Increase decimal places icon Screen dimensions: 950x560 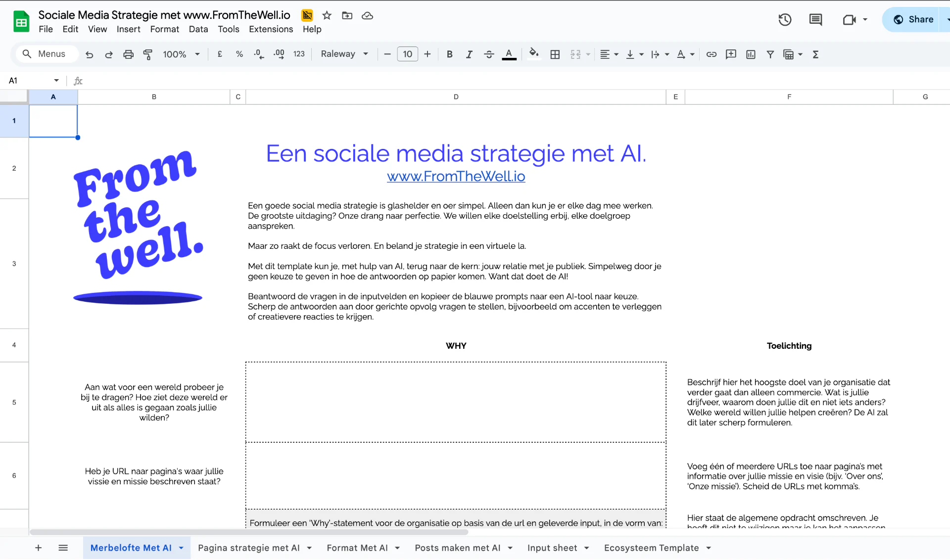click(x=279, y=54)
